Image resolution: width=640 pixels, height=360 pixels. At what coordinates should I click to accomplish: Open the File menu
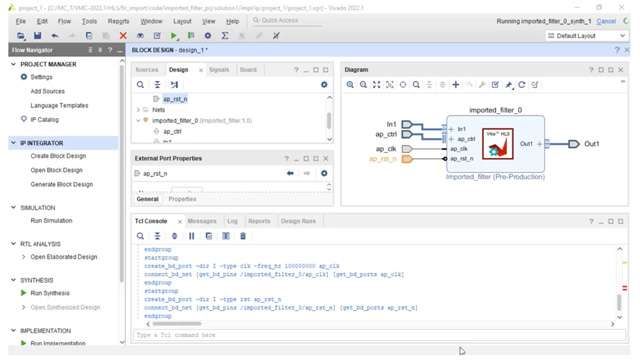tap(21, 21)
